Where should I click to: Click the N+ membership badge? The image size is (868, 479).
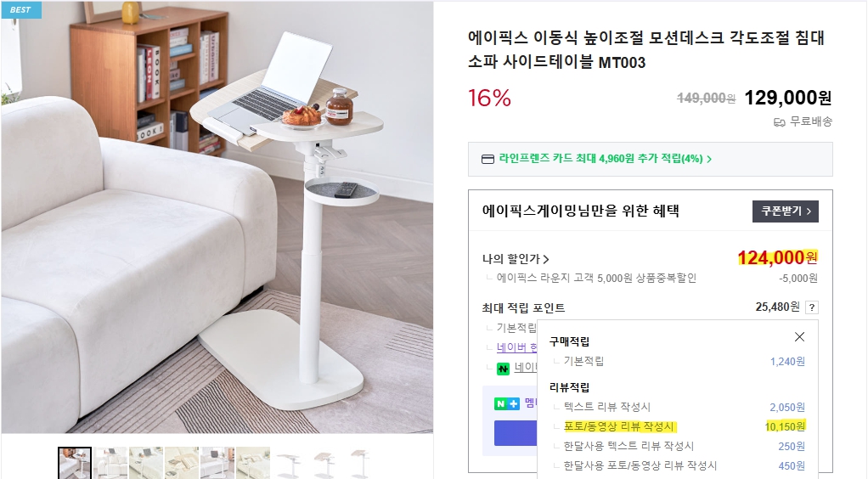tap(506, 403)
